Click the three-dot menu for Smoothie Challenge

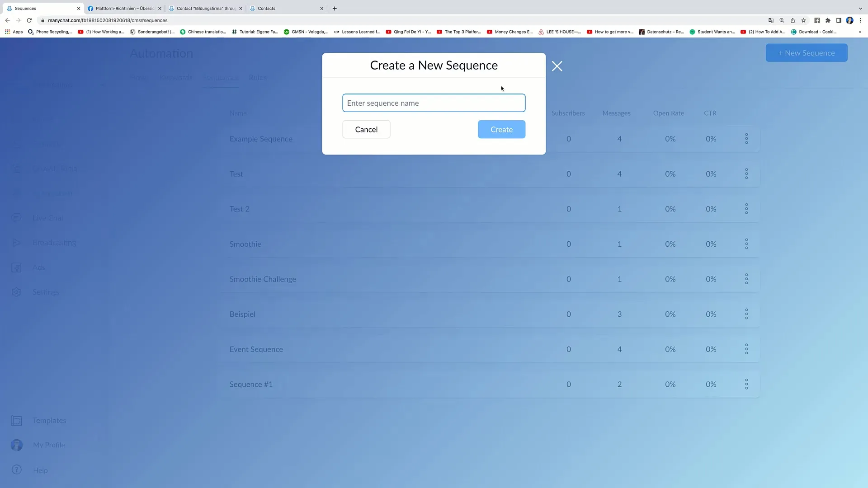pyautogui.click(x=746, y=279)
